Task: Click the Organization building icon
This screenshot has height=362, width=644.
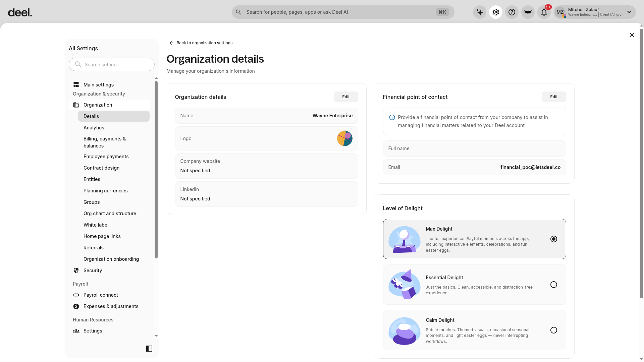Action: (76, 105)
